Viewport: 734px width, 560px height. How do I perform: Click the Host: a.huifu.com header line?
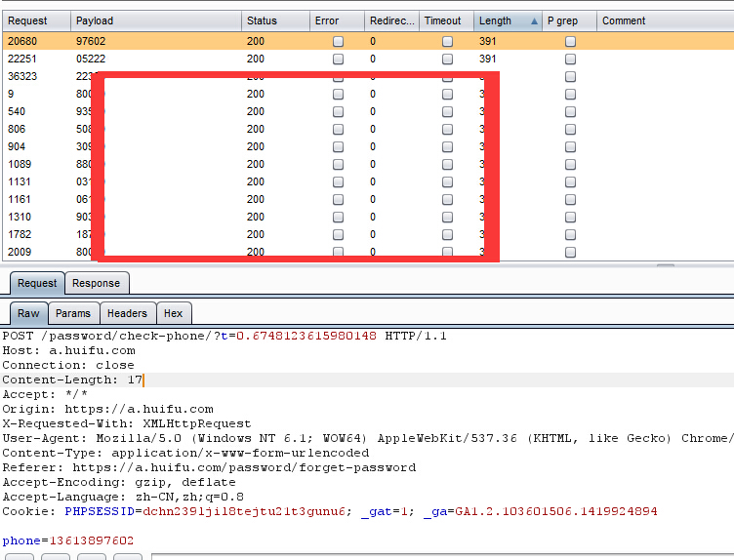(68, 351)
